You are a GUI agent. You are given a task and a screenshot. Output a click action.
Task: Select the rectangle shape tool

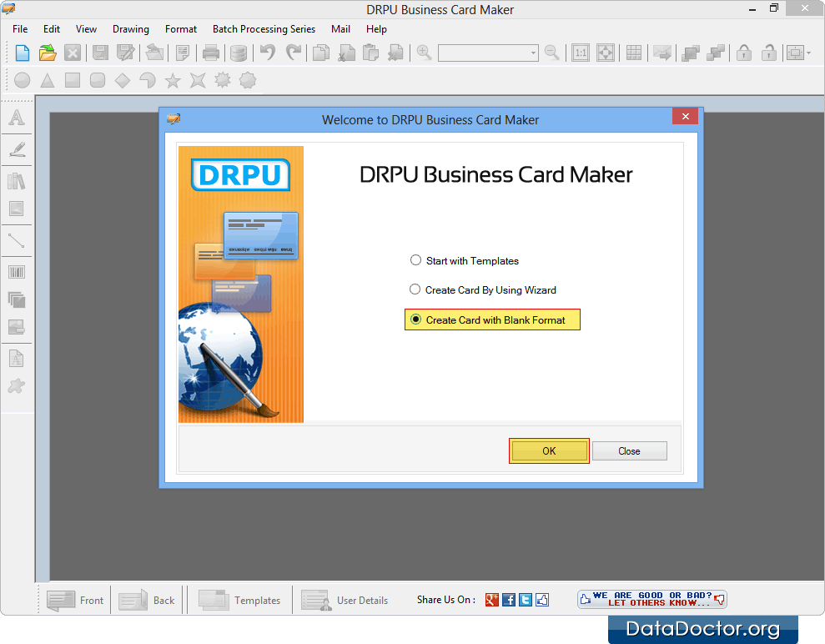tap(73, 80)
